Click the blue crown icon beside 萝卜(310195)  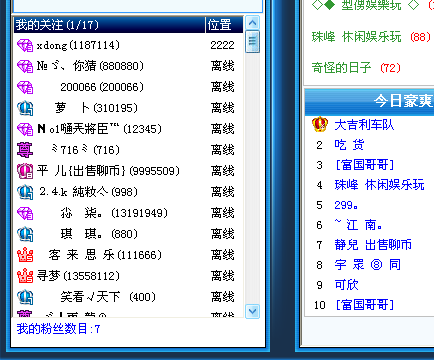click(x=25, y=108)
